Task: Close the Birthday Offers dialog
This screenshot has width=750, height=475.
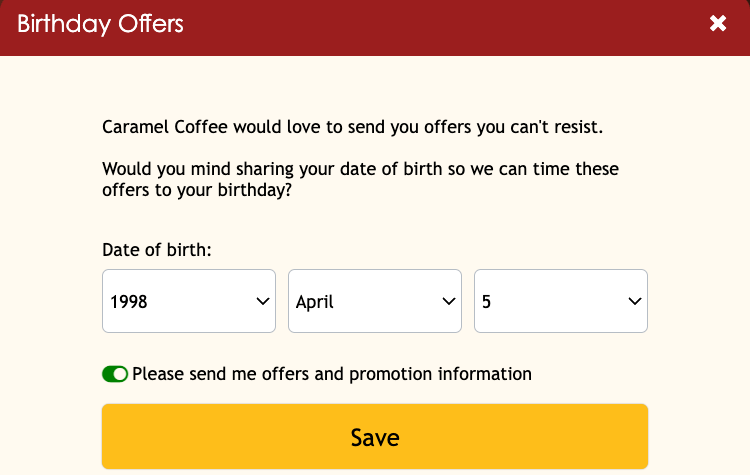Action: coord(718,24)
